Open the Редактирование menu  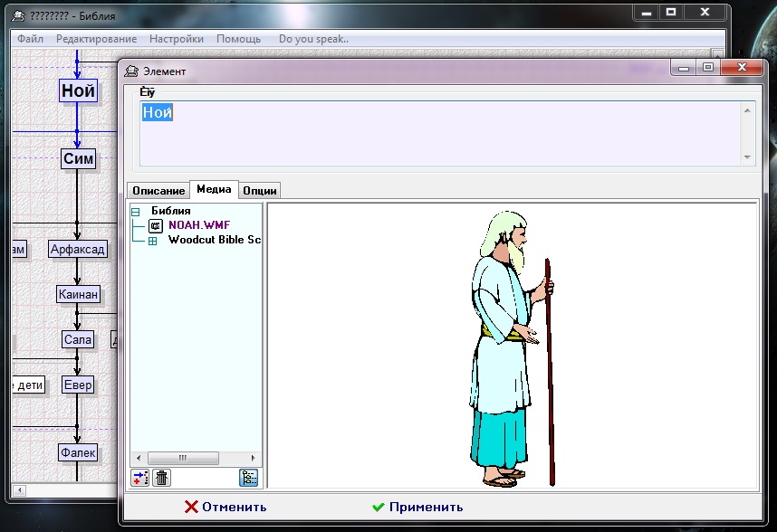pos(96,39)
